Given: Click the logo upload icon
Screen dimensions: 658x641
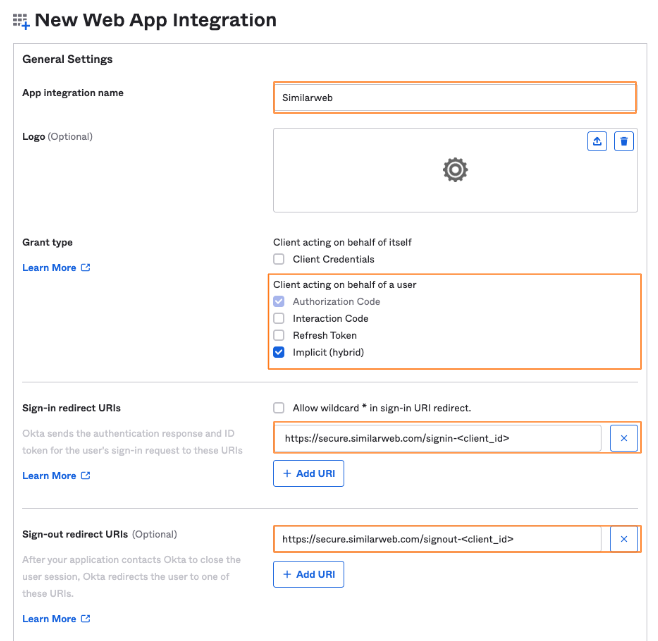Looking at the screenshot, I should (x=597, y=142).
